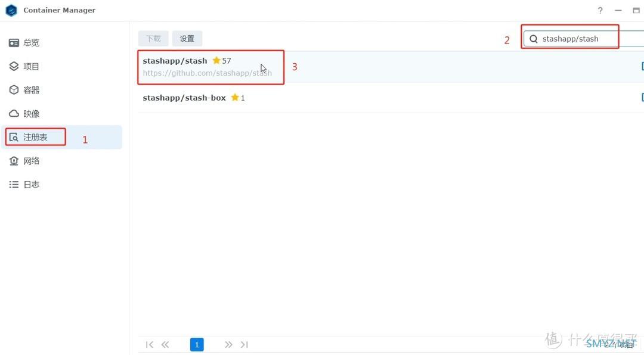This screenshot has width=644, height=355.
Task: Select the stashapp/stash-box registry row
Action: click(x=391, y=98)
